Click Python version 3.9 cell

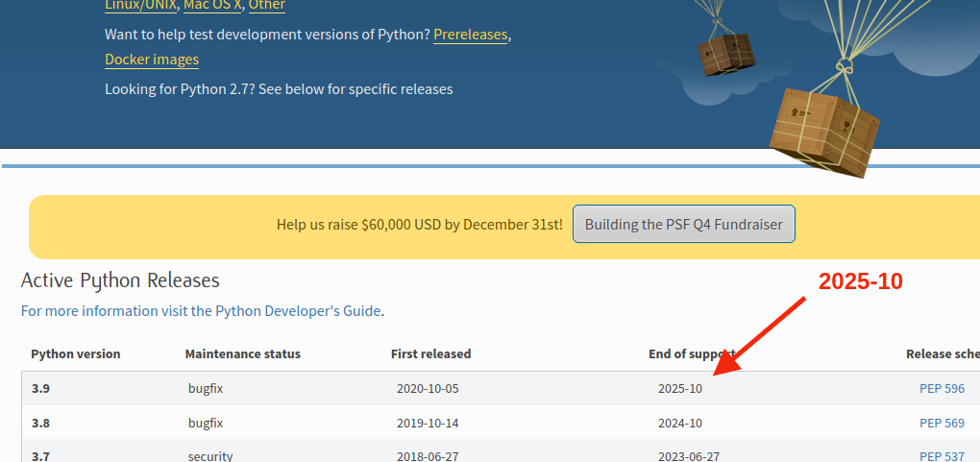[40, 388]
